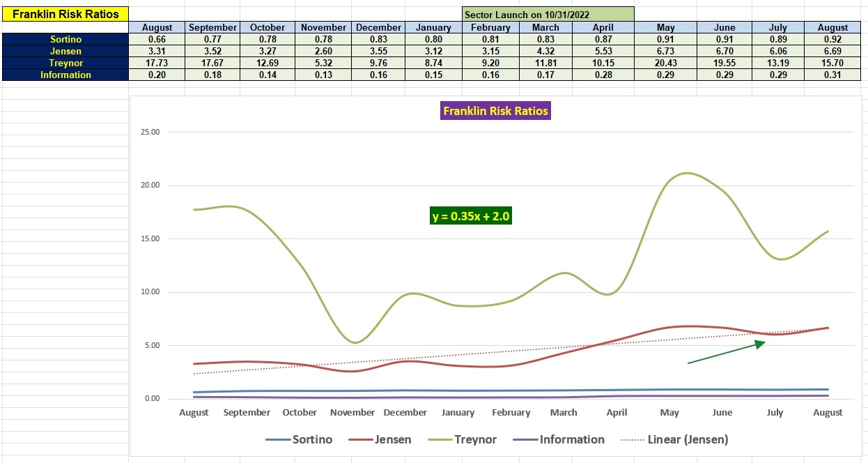The height and width of the screenshot is (463, 868).
Task: Click the Treynor value 19.55 cell
Action: pyautogui.click(x=724, y=63)
